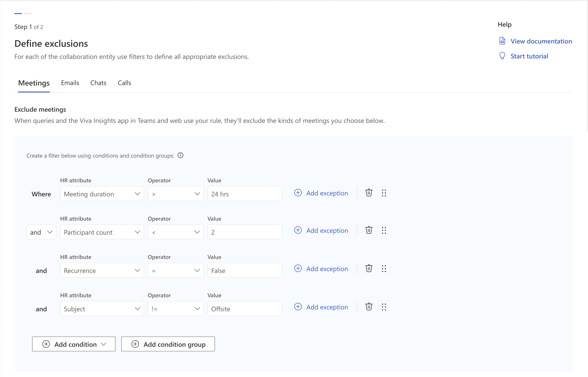This screenshot has height=377, width=588.
Task: Click the info icon beside filter instructions
Action: [181, 156]
